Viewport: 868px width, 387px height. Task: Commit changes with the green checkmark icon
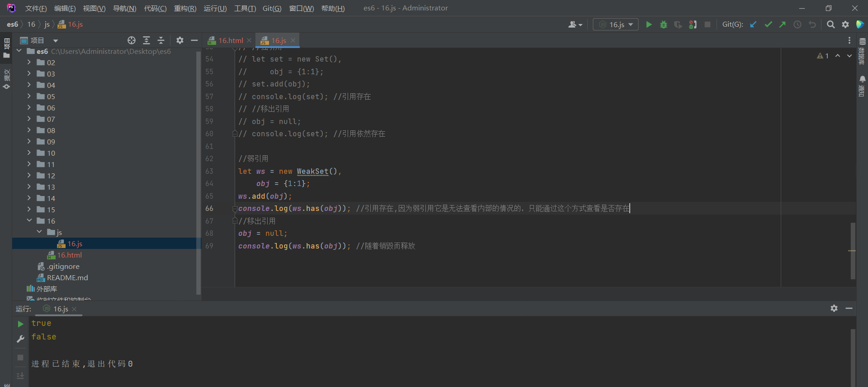[768, 24]
